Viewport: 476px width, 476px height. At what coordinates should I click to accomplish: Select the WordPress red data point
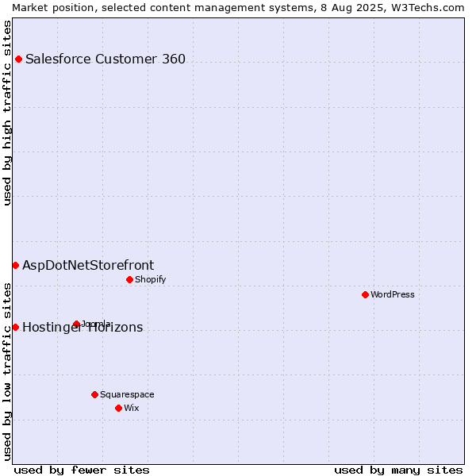[x=365, y=295]
